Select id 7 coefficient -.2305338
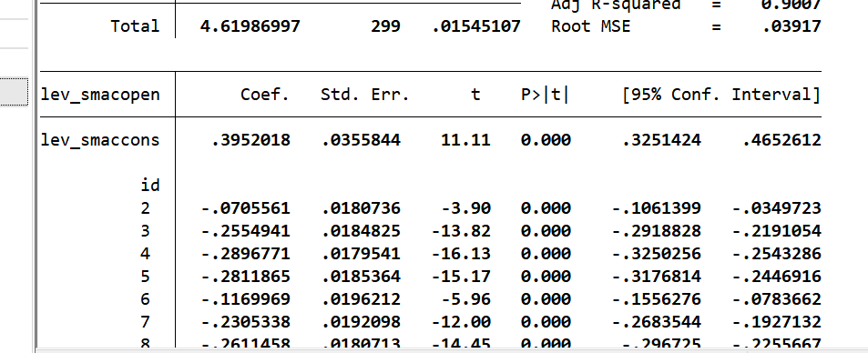 tap(246, 321)
